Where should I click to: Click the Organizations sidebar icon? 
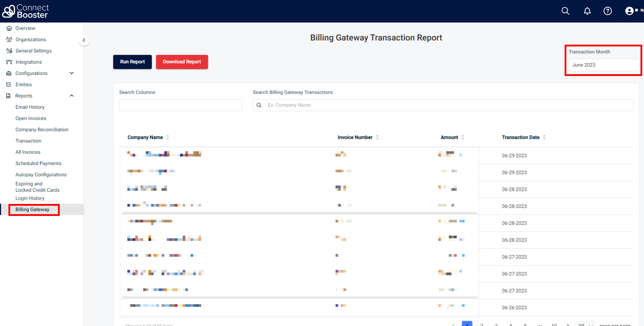tap(9, 39)
